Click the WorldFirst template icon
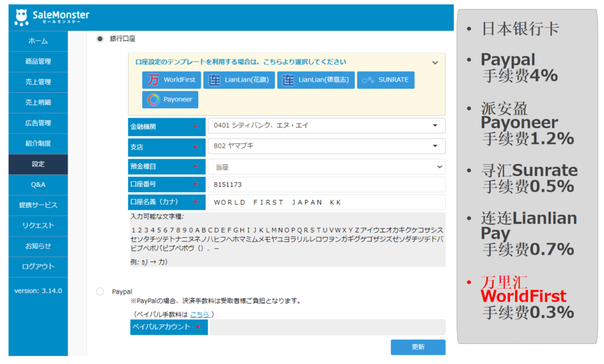This screenshot has height=364, width=604. (x=153, y=80)
